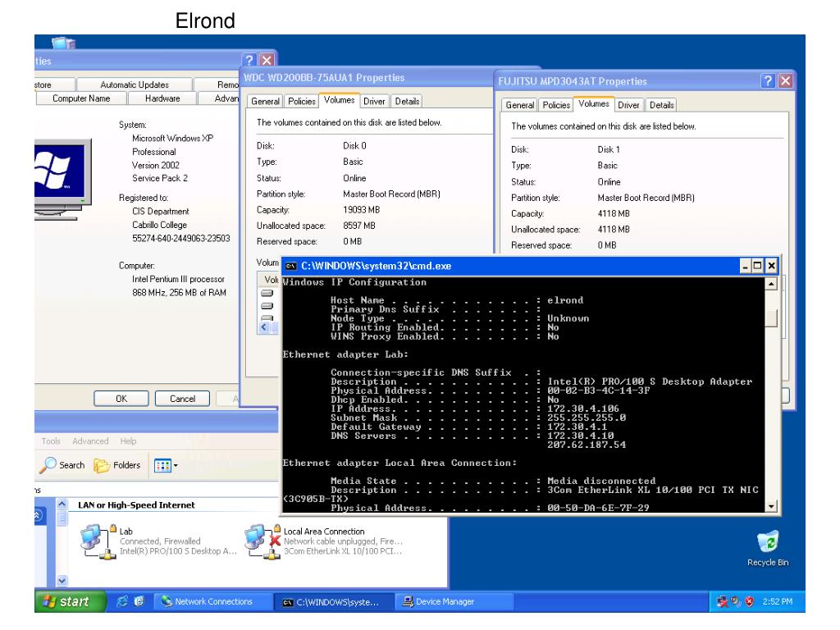Image resolution: width=840 pixels, height=630 pixels.
Task: Open the Automatic Updates tab
Action: pyautogui.click(x=135, y=84)
